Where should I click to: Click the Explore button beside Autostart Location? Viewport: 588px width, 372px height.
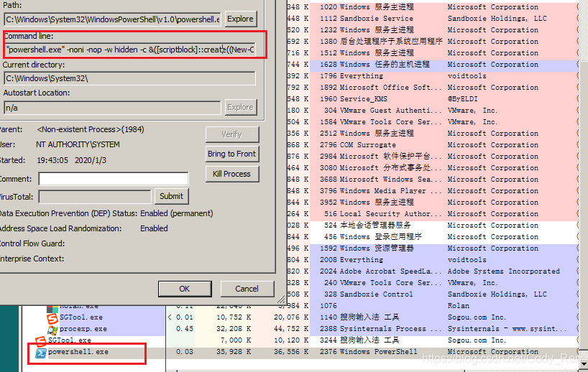tap(240, 108)
